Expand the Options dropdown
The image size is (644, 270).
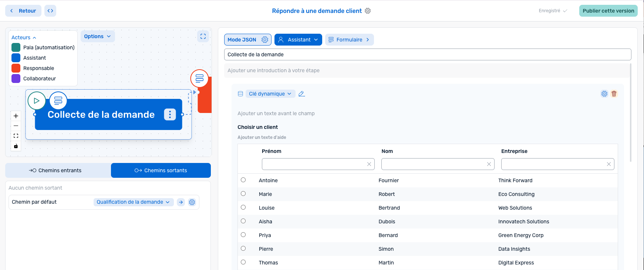pyautogui.click(x=98, y=36)
